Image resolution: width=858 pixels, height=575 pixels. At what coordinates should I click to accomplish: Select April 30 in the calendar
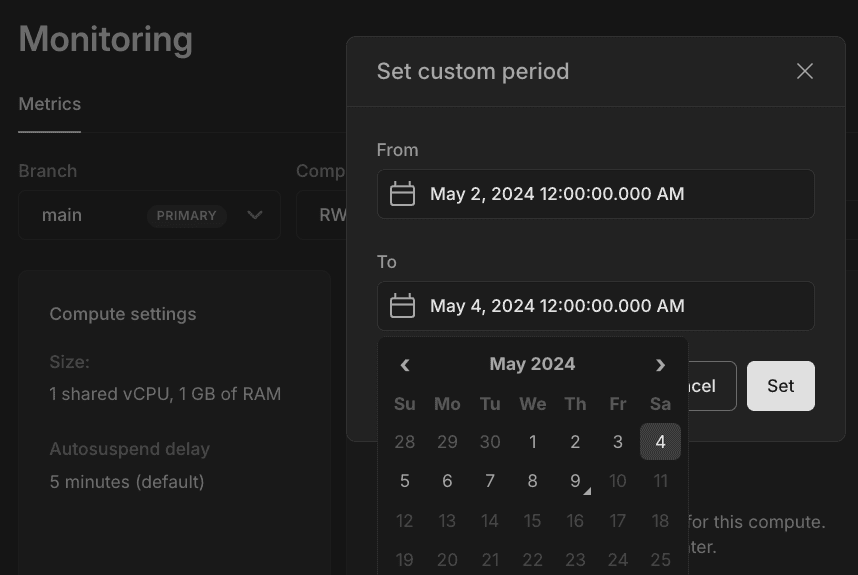click(x=490, y=442)
